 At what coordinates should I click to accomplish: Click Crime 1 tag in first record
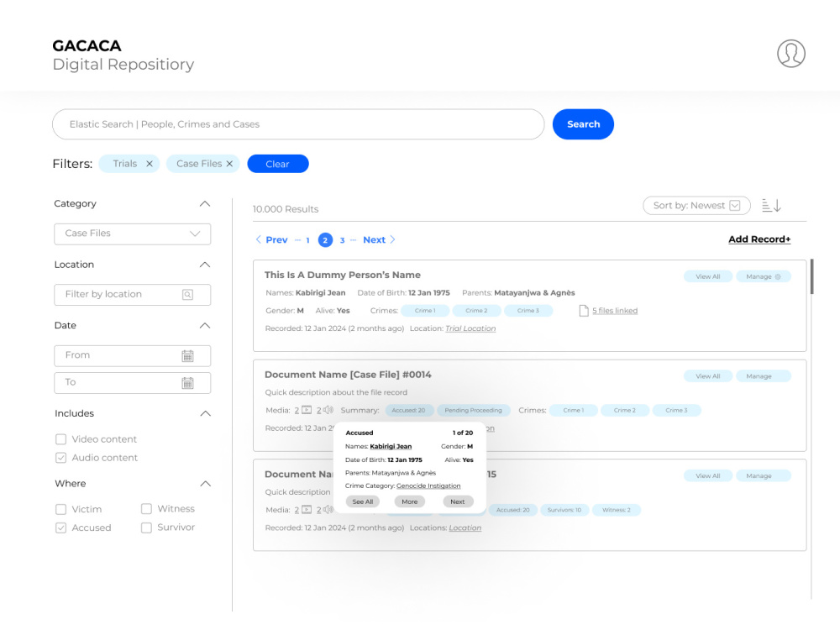[425, 312]
